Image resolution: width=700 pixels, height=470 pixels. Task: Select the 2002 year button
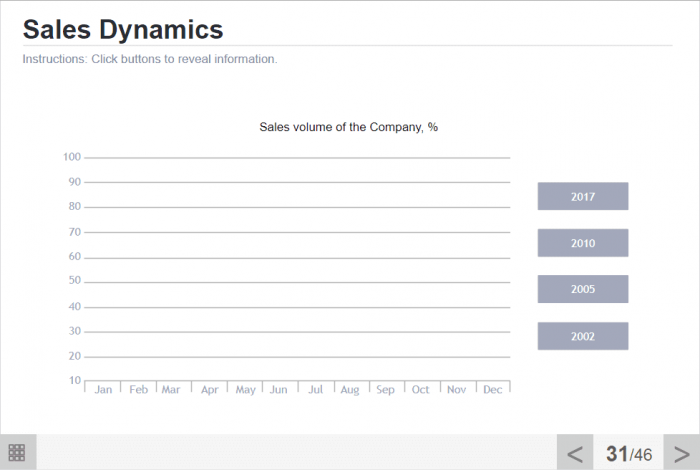(583, 336)
